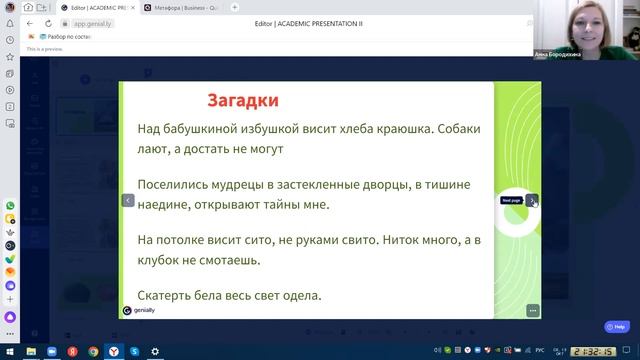Image resolution: width=640 pixels, height=360 pixels.
Task: Open history clock in browser sidebar
Action: point(10,40)
